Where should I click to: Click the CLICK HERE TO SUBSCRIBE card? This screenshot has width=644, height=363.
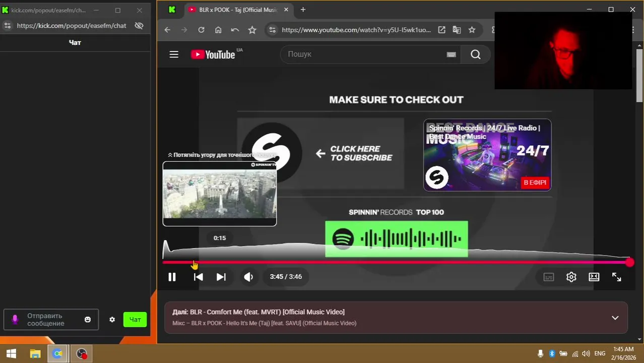(x=320, y=153)
